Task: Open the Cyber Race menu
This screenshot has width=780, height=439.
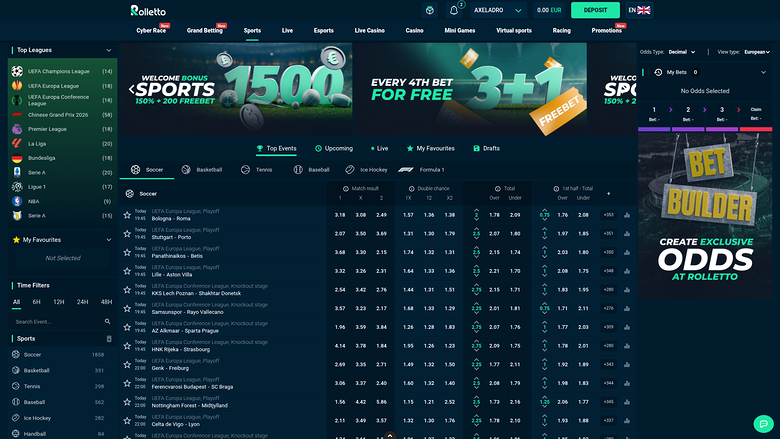Action: pyautogui.click(x=151, y=30)
